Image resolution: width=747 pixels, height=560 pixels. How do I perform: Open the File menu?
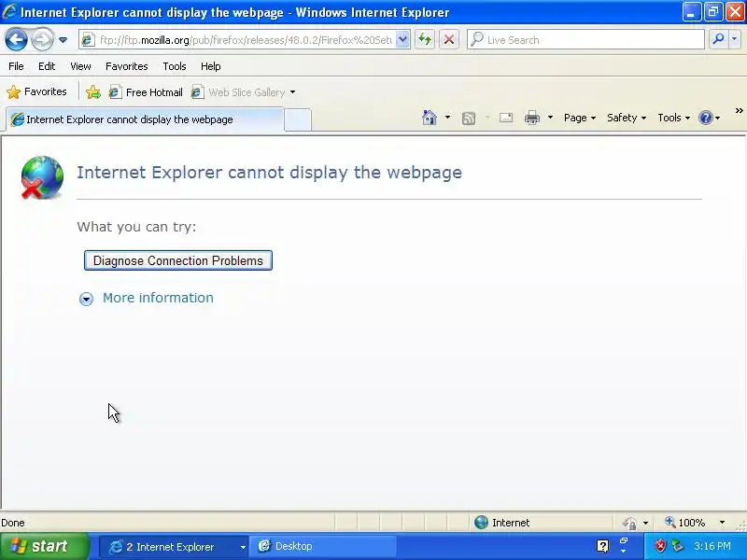click(x=16, y=66)
